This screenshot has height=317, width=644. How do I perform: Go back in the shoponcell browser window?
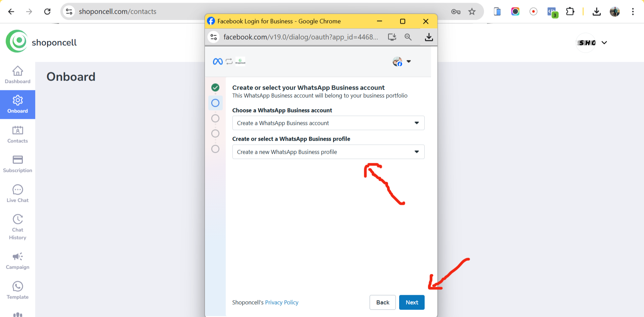pyautogui.click(x=11, y=11)
